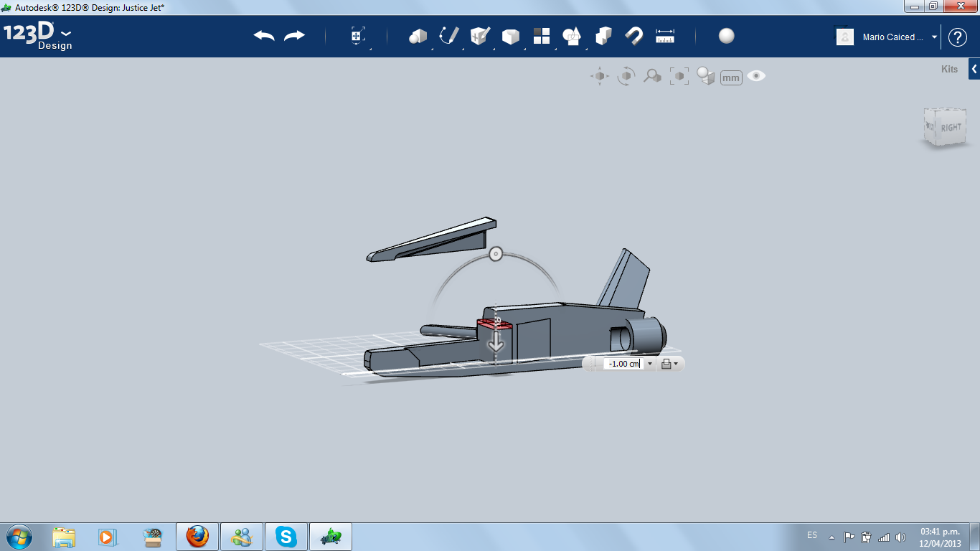Open the mm units setting button
The image size is (980, 551).
pos(731,77)
